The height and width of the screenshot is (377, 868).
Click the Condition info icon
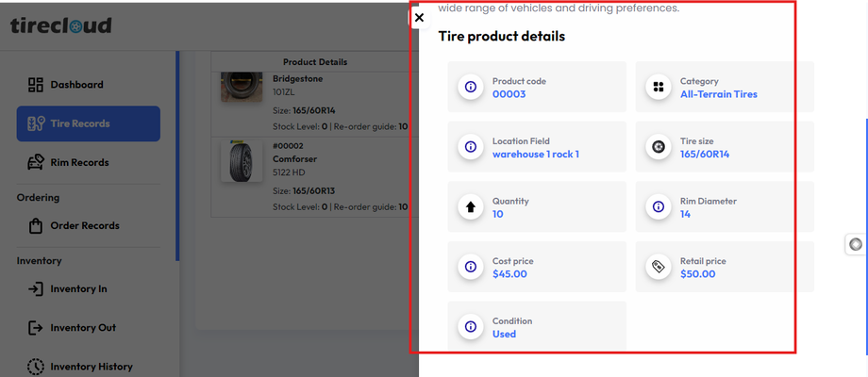coord(470,327)
